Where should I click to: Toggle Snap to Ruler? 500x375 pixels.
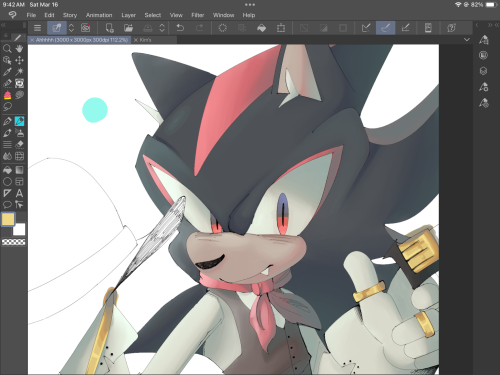point(366,28)
